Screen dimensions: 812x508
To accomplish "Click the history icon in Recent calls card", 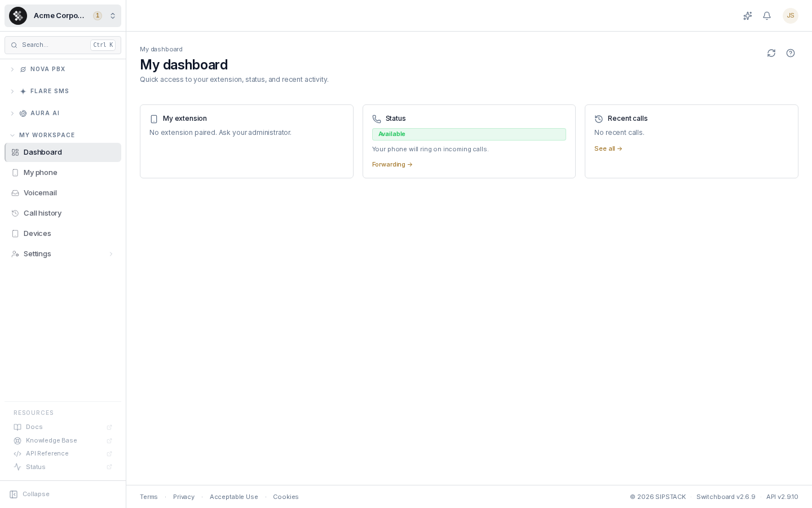I will pos(599,119).
